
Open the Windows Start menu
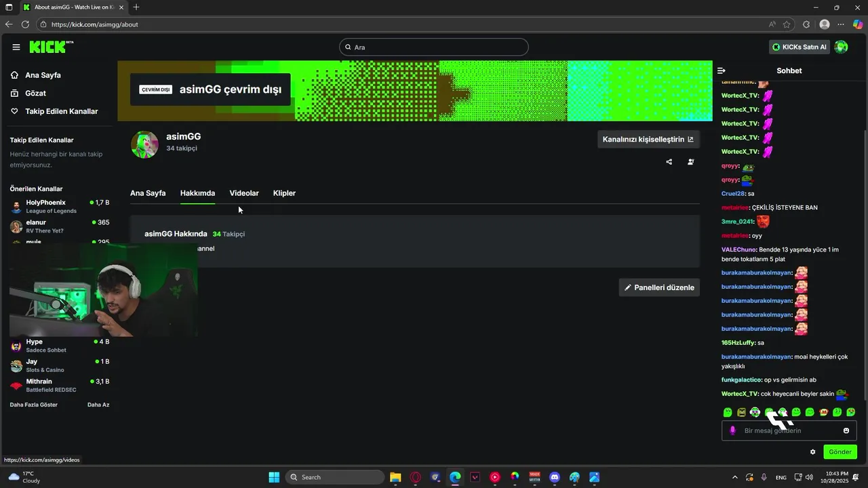click(x=274, y=477)
